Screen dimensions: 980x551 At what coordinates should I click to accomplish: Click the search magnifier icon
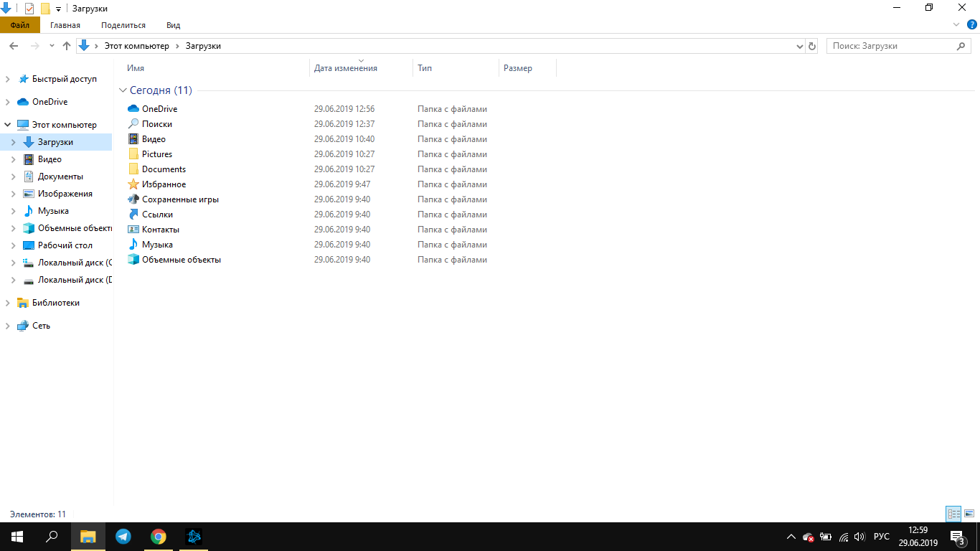[962, 46]
